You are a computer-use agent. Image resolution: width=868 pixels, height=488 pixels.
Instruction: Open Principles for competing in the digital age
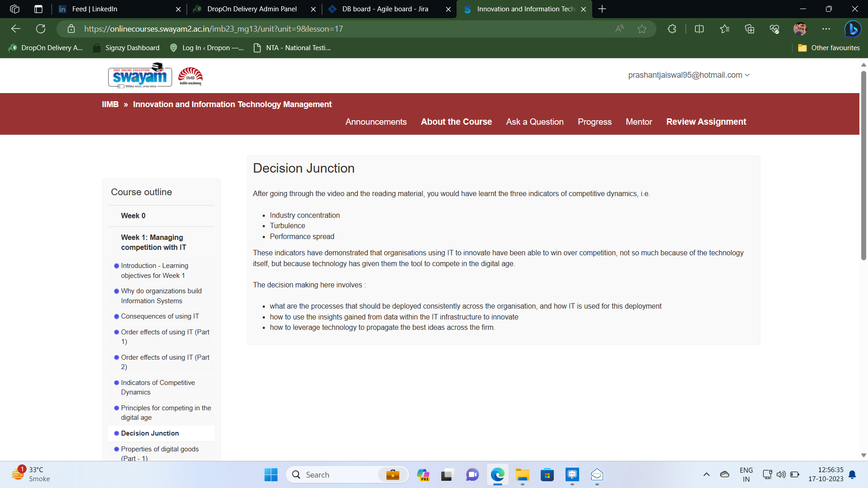(x=166, y=413)
